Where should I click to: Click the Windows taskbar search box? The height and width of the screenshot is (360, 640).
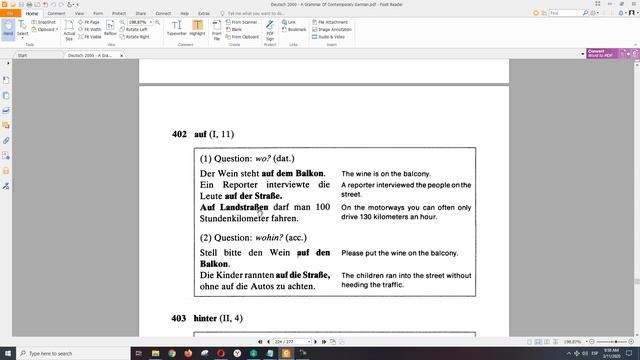pos(73,353)
